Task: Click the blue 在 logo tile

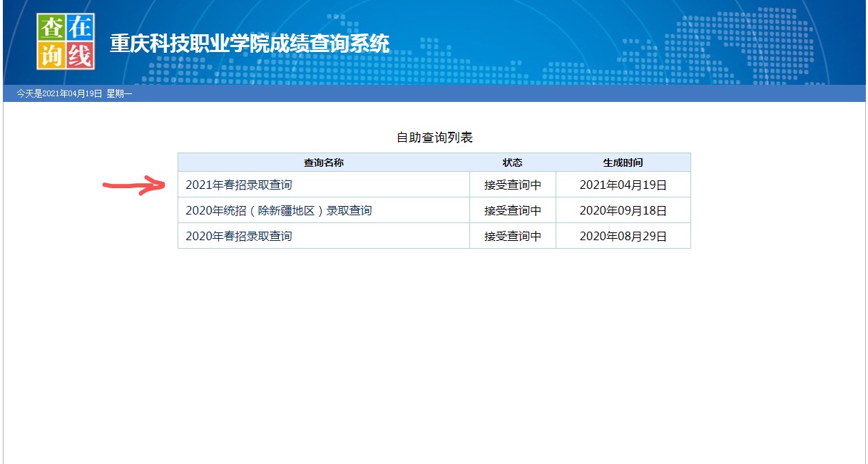Action: tap(81, 27)
